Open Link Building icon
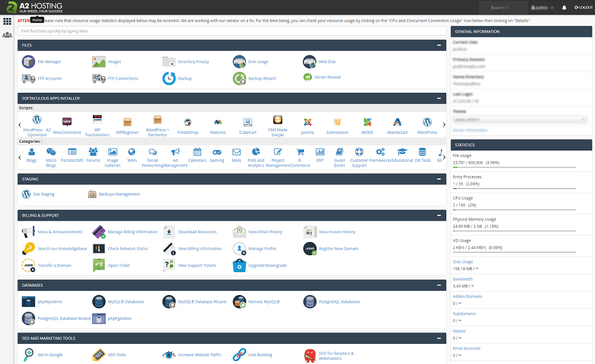The image size is (595, 364). [239, 354]
